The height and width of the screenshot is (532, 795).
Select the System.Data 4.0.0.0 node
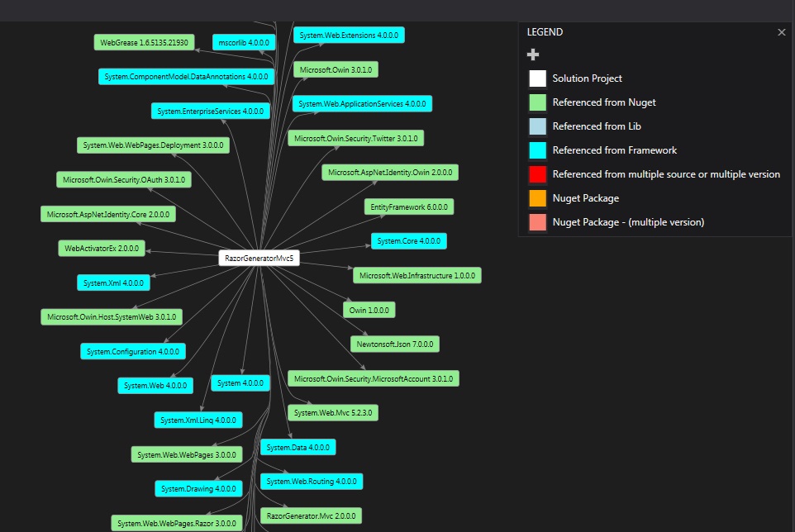(298, 447)
